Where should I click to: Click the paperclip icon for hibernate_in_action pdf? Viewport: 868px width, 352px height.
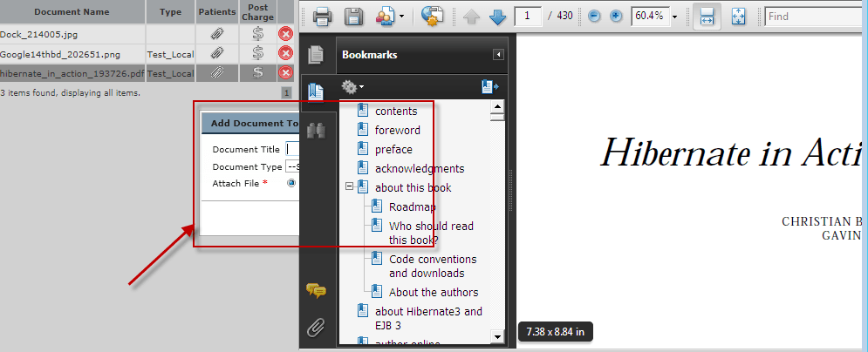click(x=217, y=73)
